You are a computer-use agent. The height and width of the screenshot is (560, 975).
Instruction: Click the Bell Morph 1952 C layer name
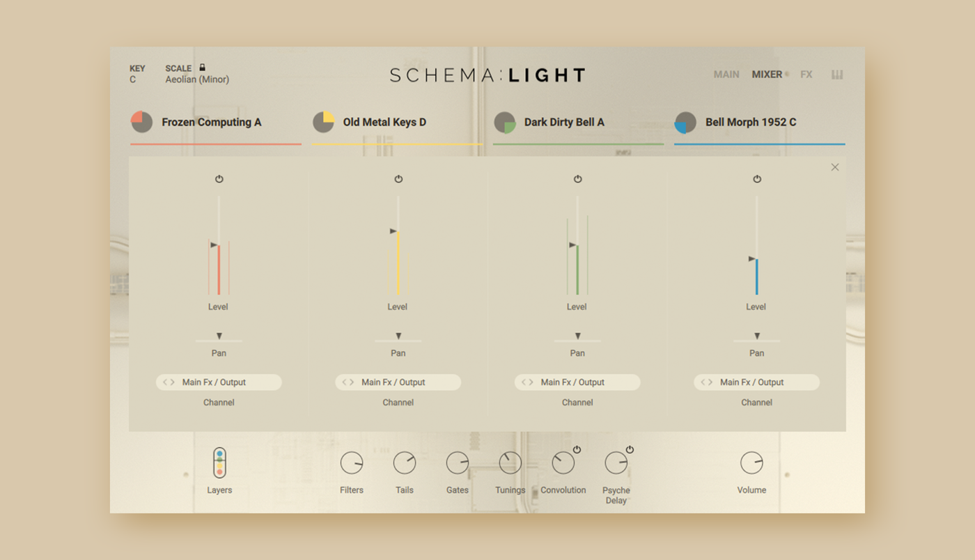point(751,122)
